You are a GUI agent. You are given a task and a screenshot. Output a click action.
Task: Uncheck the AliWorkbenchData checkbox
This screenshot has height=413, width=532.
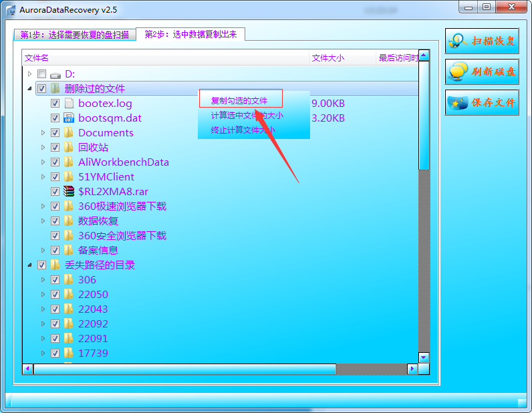[55, 162]
